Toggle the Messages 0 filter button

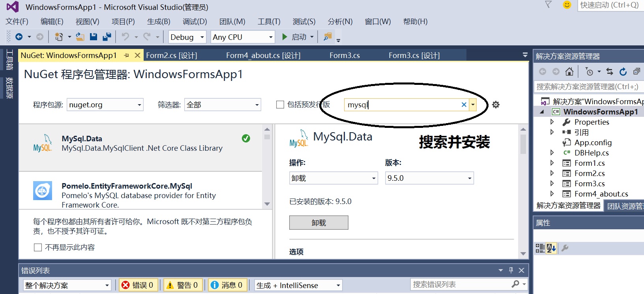[228, 285]
